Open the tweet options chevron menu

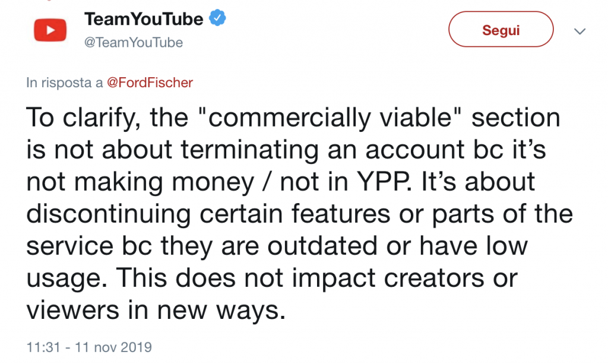click(580, 31)
